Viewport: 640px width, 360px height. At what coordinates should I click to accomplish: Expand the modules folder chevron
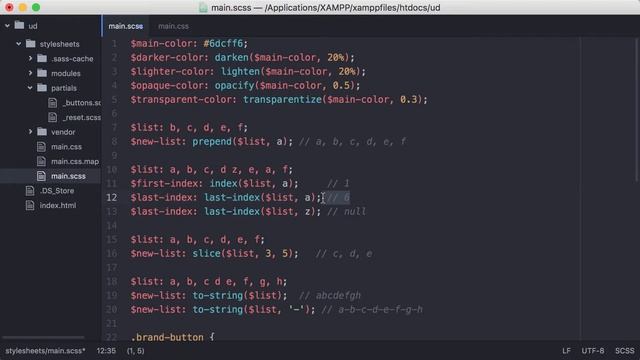[x=30, y=73]
